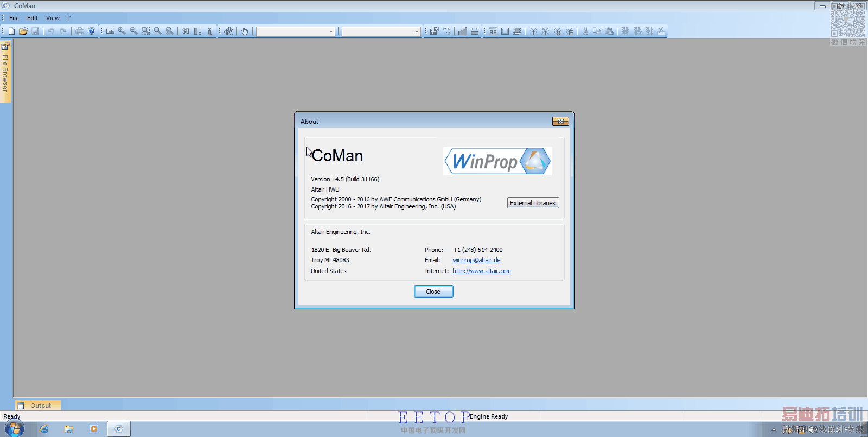
Task: Click the 'Engine Ready' status text
Action: (x=489, y=416)
